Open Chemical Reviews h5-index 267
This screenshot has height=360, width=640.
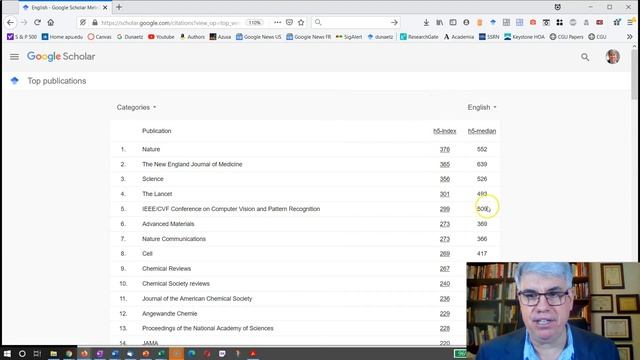point(444,269)
